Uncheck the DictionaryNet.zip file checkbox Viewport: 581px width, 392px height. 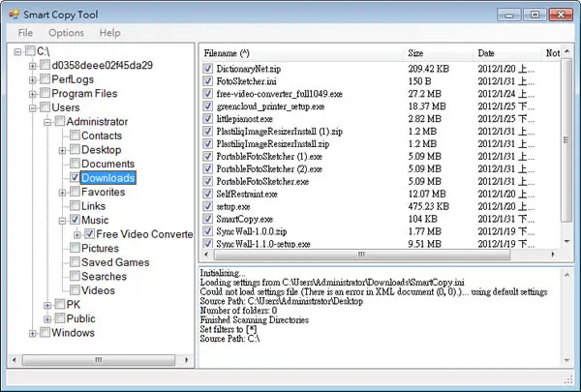pyautogui.click(x=207, y=68)
